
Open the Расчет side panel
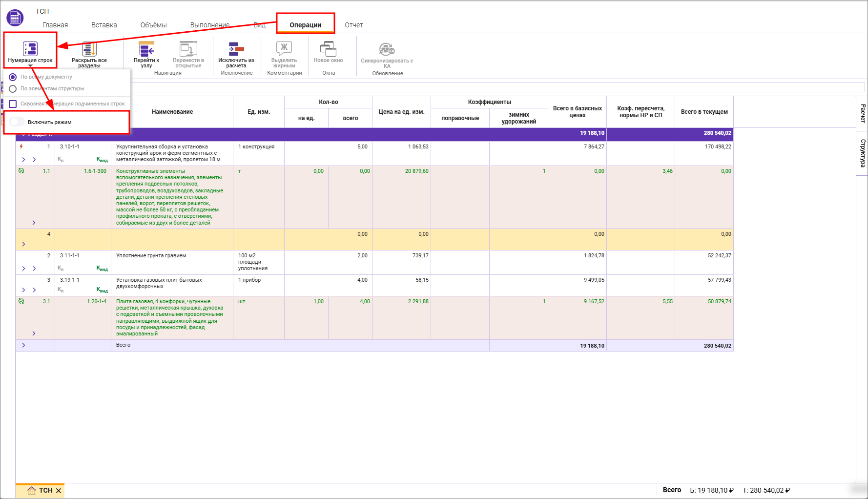point(863,113)
